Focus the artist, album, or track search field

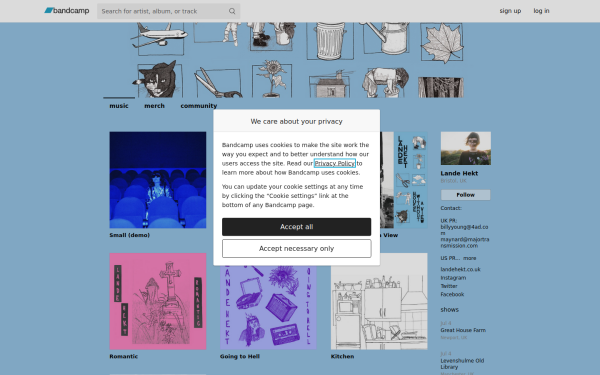(x=168, y=11)
